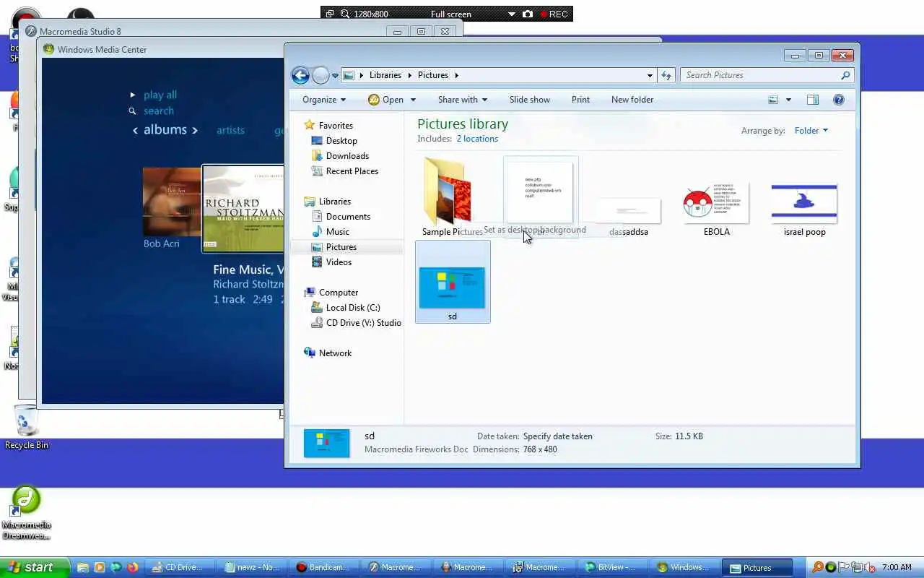Select the dassaddsa image file
Image resolution: width=924 pixels, height=578 pixels.
(x=629, y=215)
